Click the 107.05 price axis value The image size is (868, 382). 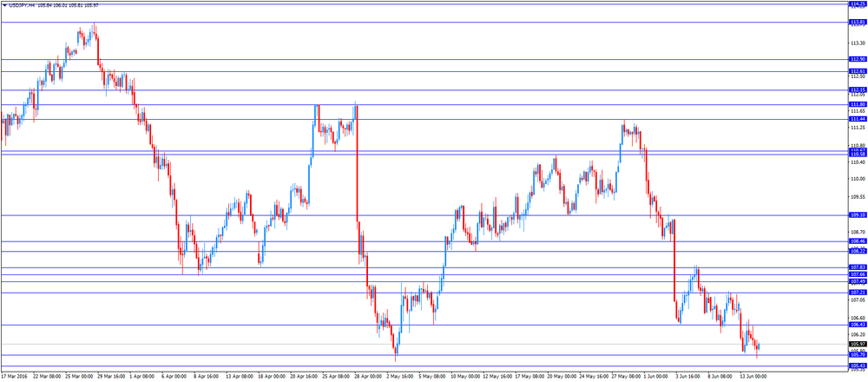coord(857,300)
